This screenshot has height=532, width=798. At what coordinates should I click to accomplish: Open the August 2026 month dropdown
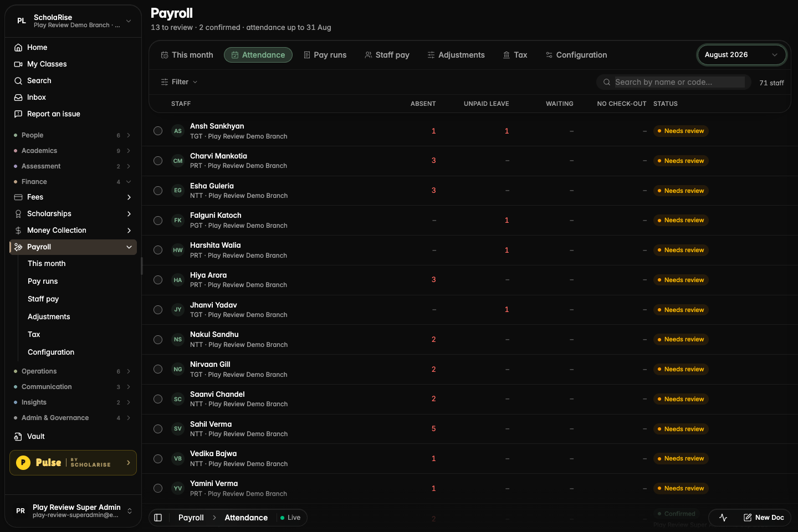point(741,55)
